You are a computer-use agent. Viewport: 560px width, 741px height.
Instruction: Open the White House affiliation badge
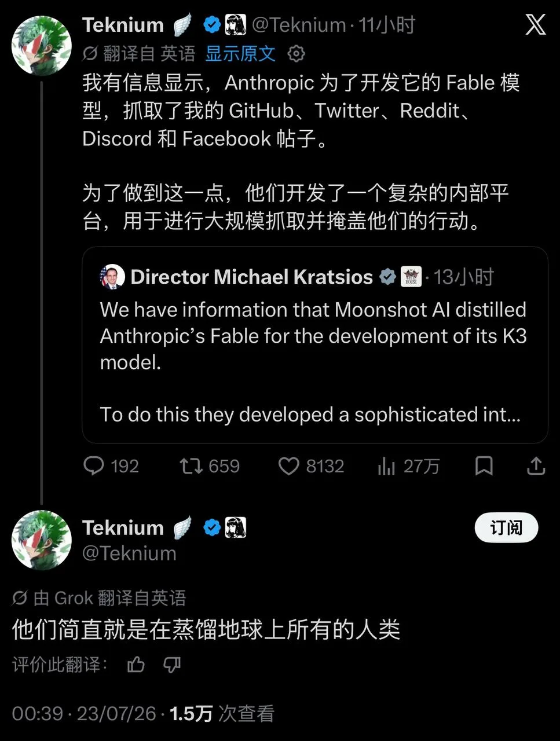(411, 277)
